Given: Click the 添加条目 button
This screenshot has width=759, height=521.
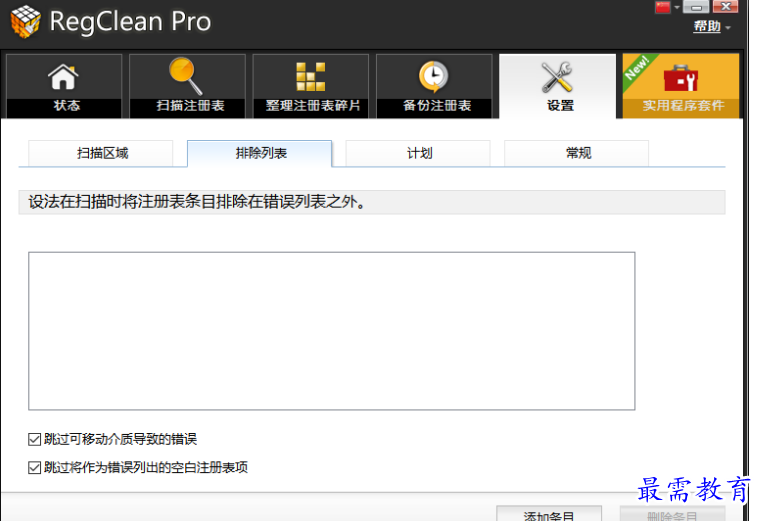Looking at the screenshot, I should (549, 514).
